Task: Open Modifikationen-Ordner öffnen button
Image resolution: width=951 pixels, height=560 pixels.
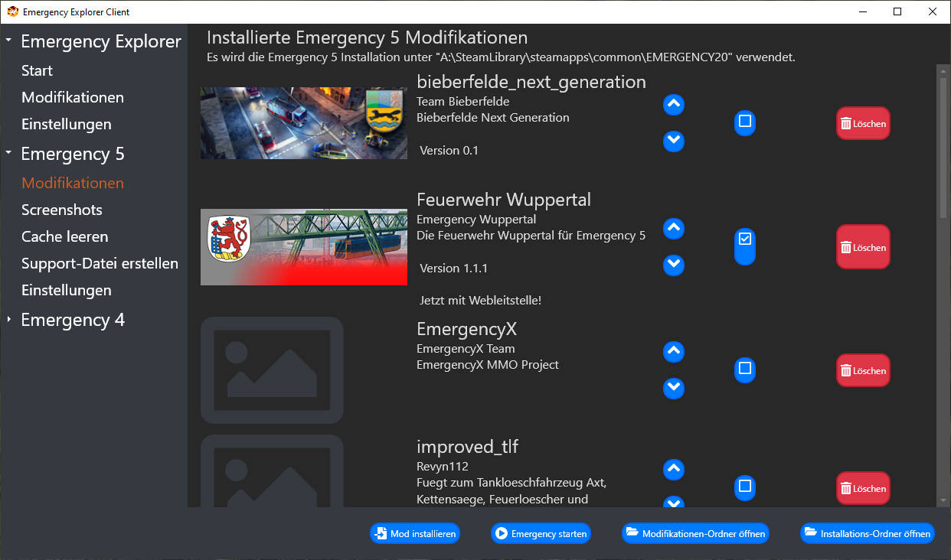Action: 695,533
